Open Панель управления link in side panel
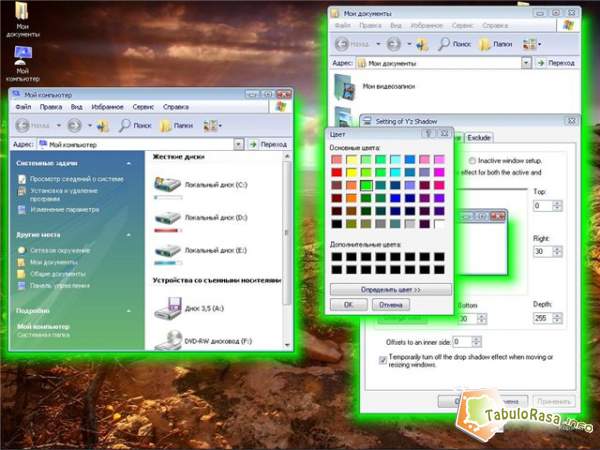This screenshot has width=600, height=450. tap(60, 285)
